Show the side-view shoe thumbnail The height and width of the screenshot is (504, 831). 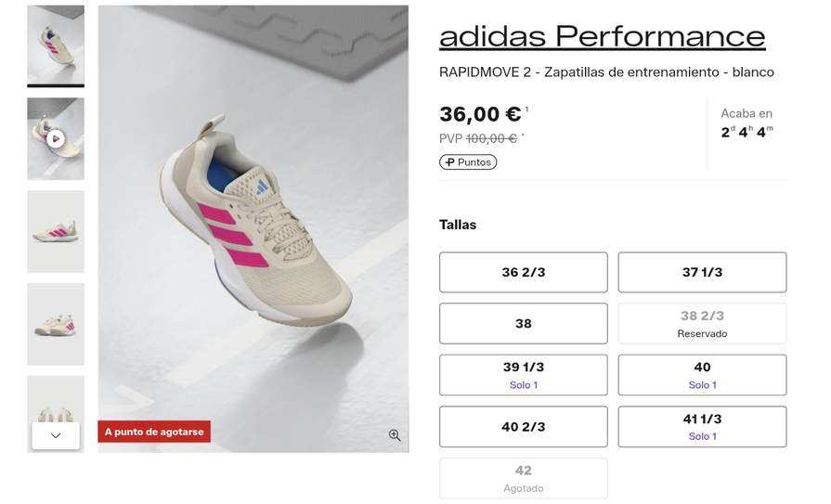pos(56,232)
